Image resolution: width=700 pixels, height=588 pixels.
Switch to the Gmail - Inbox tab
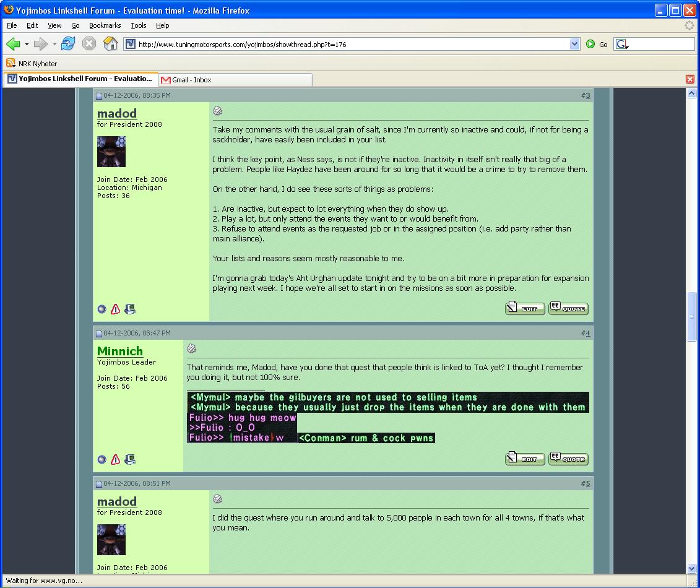pyautogui.click(x=192, y=80)
